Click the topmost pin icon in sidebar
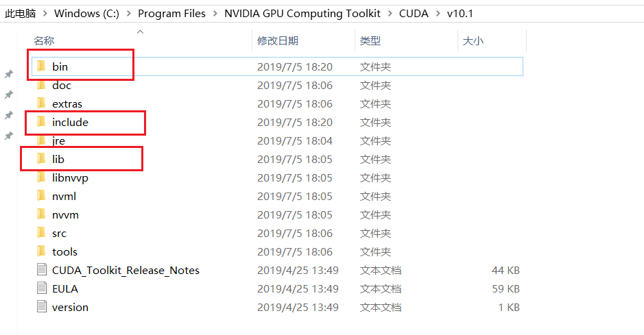This screenshot has height=335, width=644. click(9, 74)
